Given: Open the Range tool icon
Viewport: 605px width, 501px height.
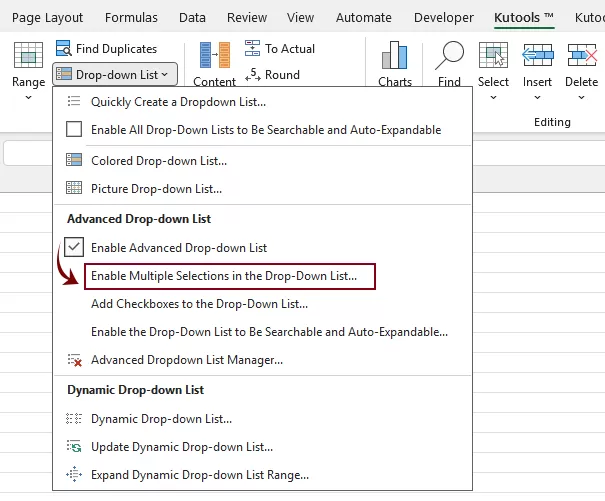Looking at the screenshot, I should click(28, 55).
